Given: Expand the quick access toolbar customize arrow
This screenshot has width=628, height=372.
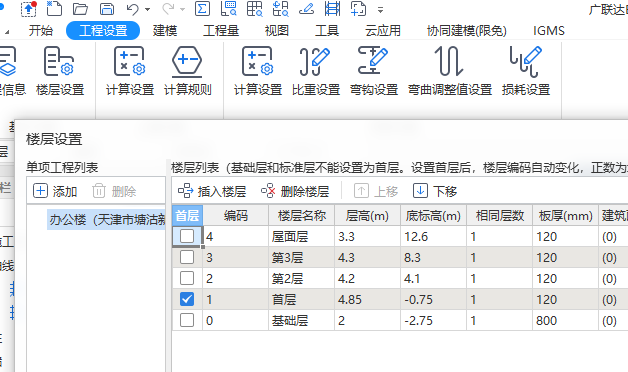Looking at the screenshot, I should pyautogui.click(x=380, y=10).
